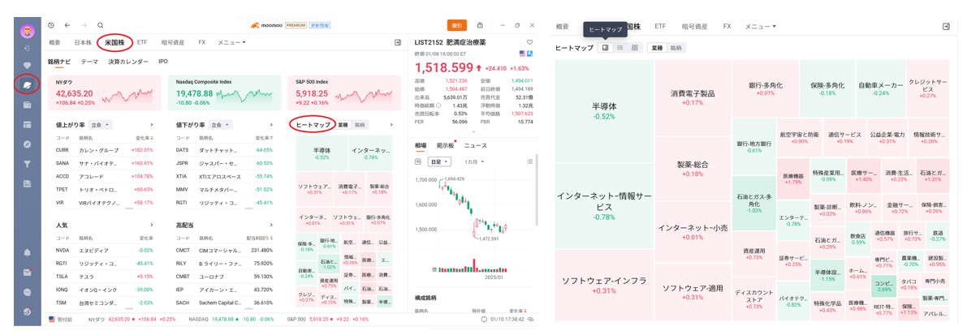Toggle heatmap to 銘柄 mode in large view
This screenshot has width=980, height=331.
click(x=676, y=48)
